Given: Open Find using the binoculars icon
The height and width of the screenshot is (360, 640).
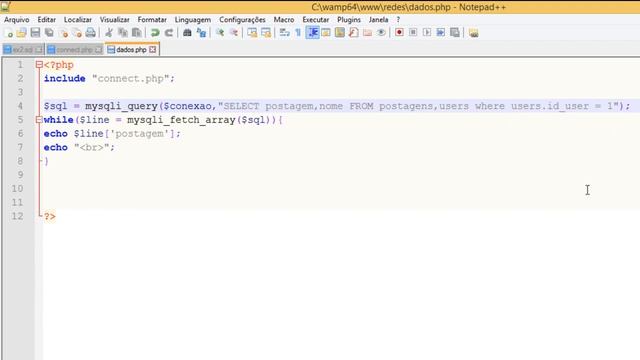Looking at the screenshot, I should tap(187, 33).
